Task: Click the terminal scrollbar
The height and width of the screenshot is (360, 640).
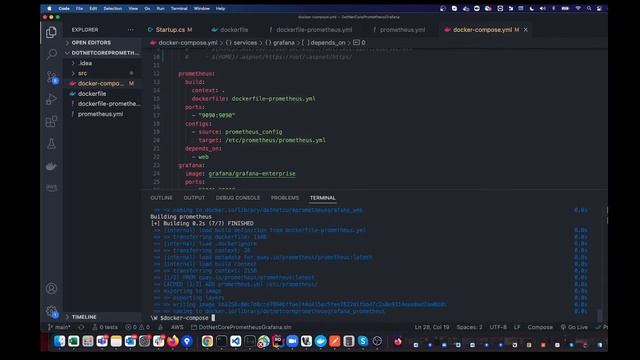Action: click(x=600, y=315)
